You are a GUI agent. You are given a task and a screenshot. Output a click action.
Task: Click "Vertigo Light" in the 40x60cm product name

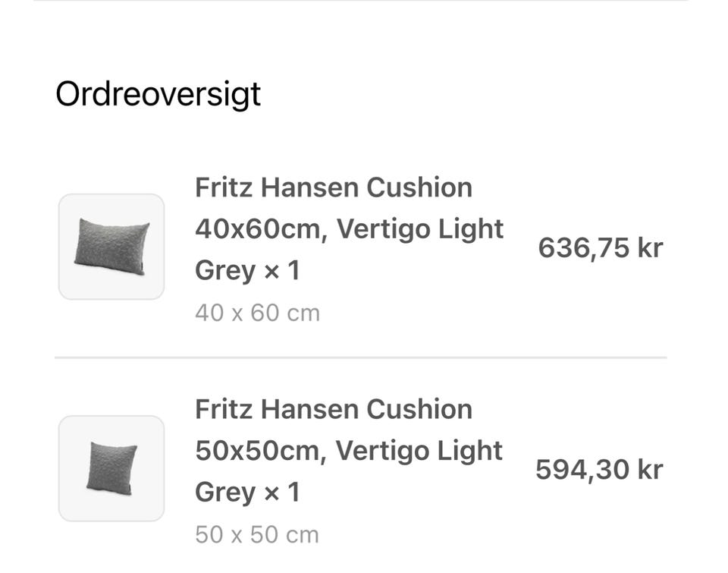[420, 228]
